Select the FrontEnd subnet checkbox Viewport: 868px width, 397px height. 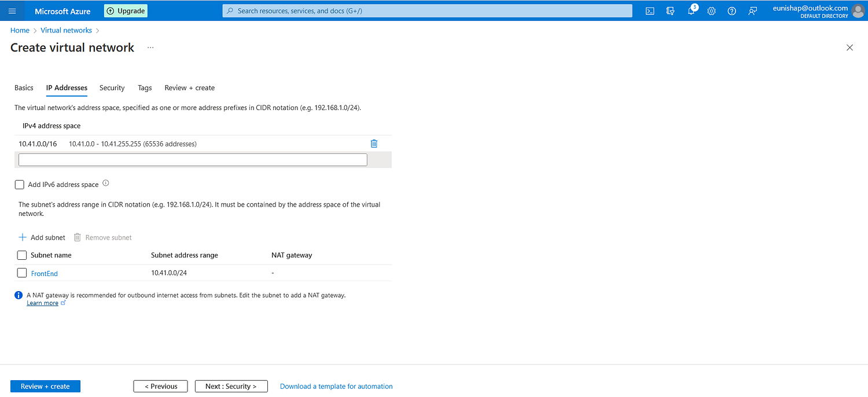22,273
